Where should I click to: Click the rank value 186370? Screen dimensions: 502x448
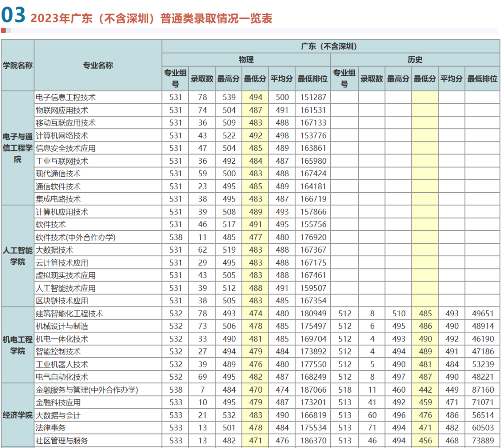(x=313, y=441)
